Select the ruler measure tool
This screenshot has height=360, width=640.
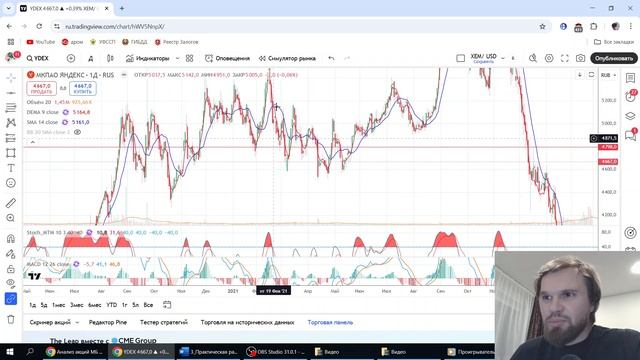pyautogui.click(x=11, y=203)
